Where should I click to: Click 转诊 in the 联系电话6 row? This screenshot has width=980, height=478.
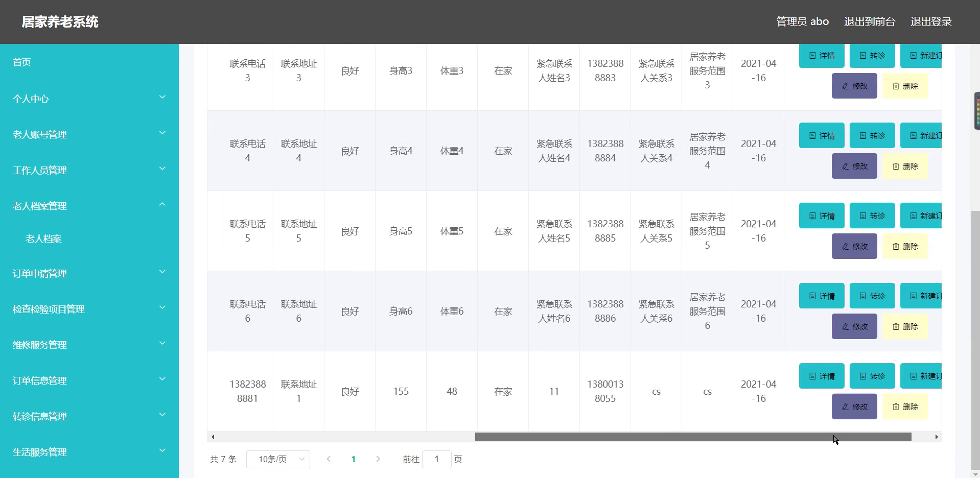(872, 296)
